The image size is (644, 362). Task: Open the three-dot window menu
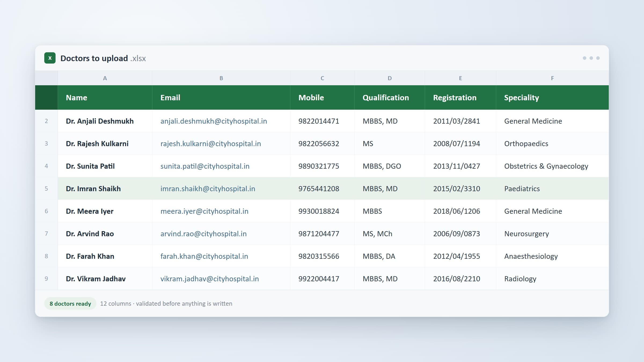click(591, 58)
